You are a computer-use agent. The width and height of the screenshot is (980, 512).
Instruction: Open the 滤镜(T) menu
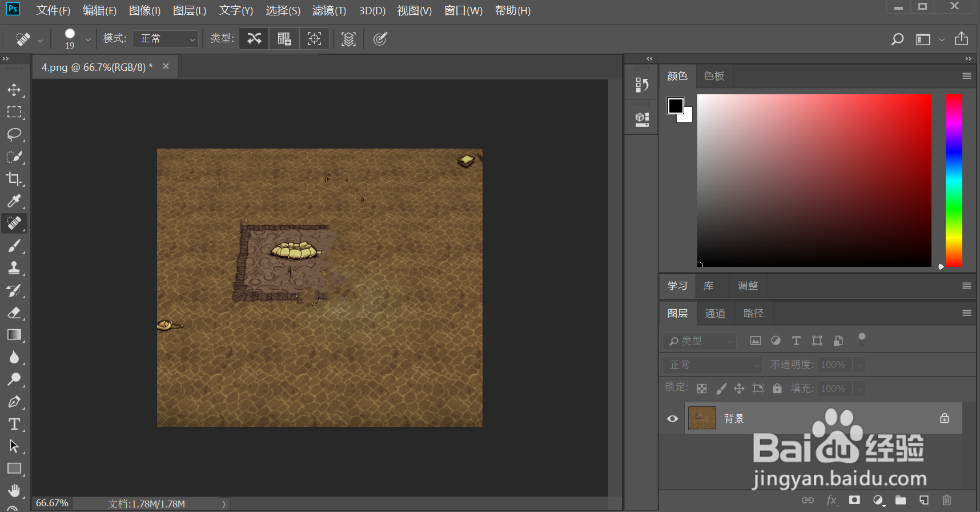click(x=329, y=11)
